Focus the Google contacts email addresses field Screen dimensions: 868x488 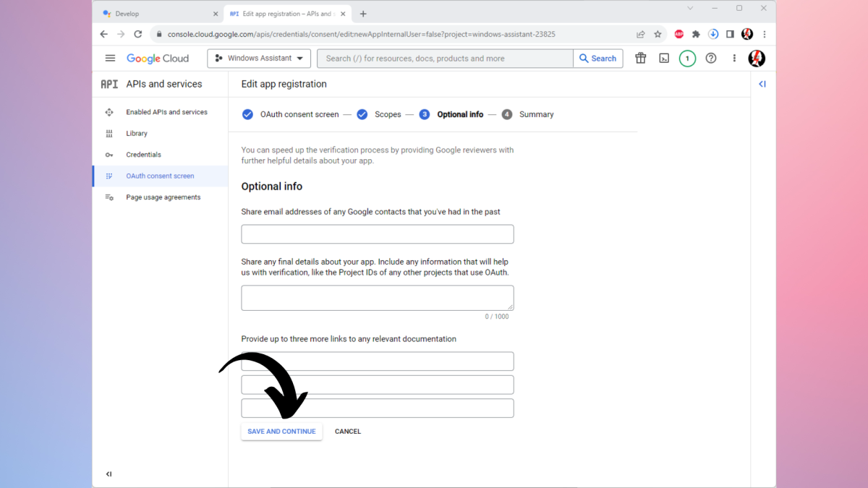point(378,234)
